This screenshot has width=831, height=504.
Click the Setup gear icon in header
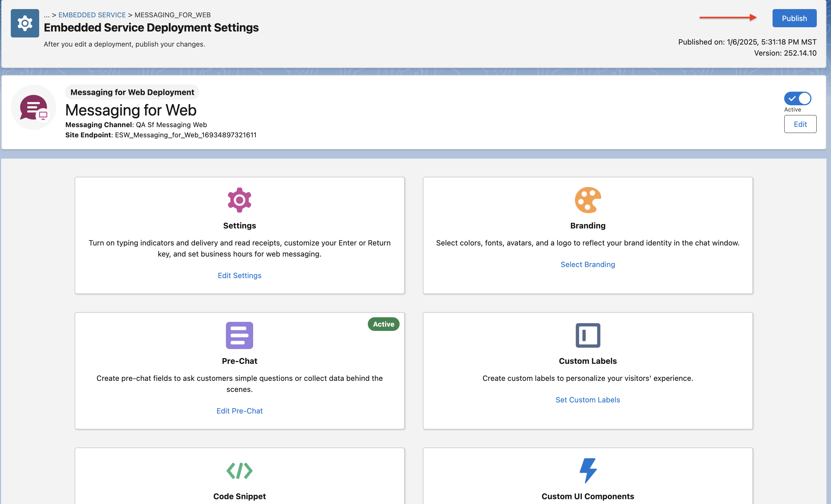pos(25,23)
